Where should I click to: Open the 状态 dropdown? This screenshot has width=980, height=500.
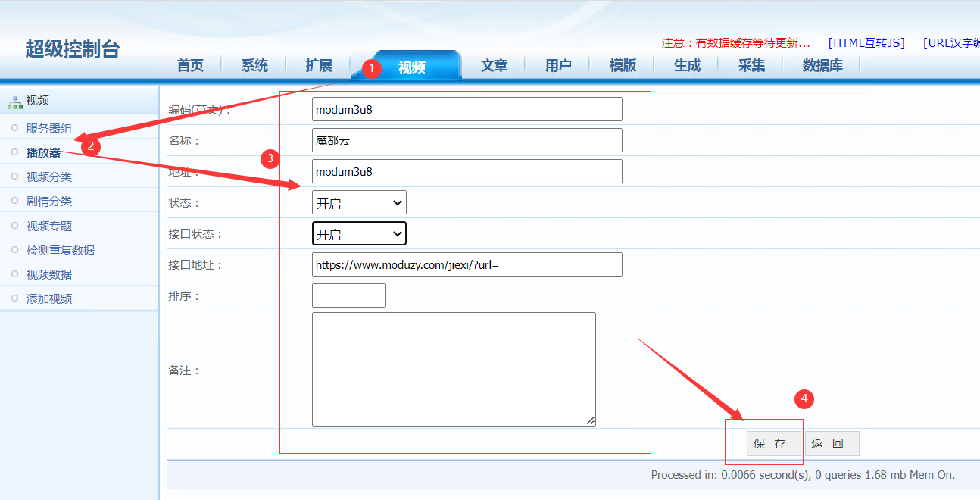tap(359, 203)
